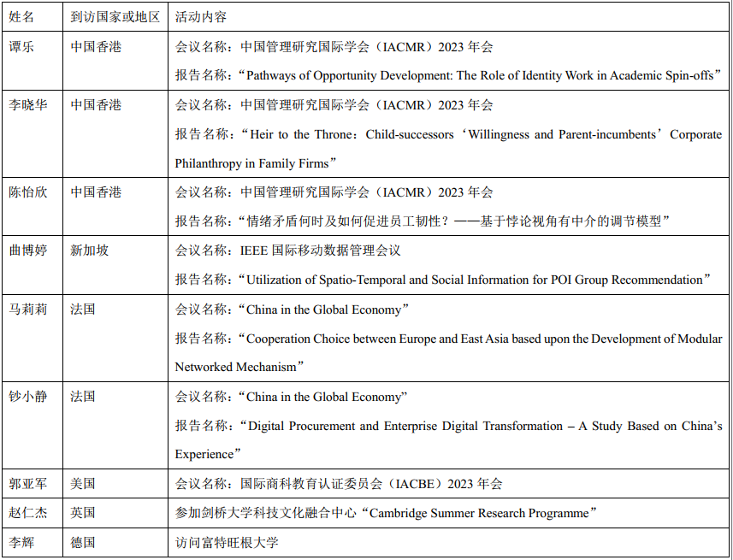Select the name cell 李晓华
The image size is (733, 560).
[x=27, y=104]
